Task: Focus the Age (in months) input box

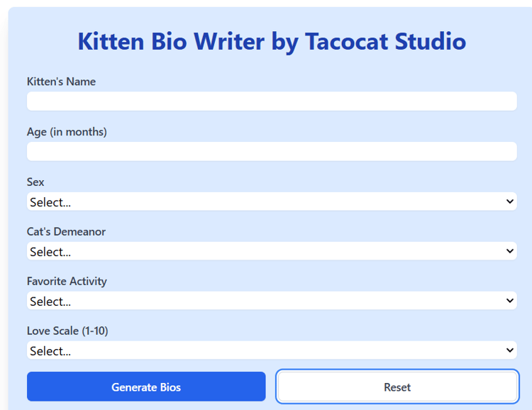Action: point(272,151)
